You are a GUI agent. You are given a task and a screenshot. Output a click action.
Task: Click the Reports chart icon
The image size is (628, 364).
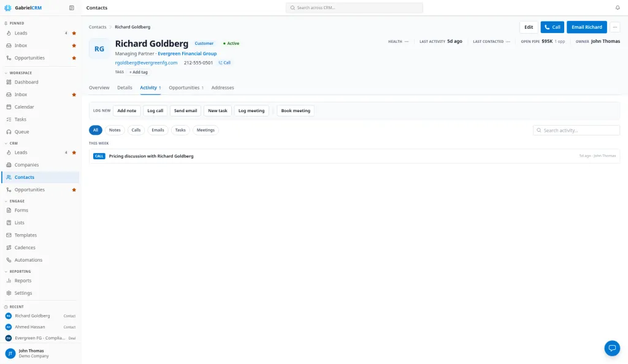click(x=9, y=281)
